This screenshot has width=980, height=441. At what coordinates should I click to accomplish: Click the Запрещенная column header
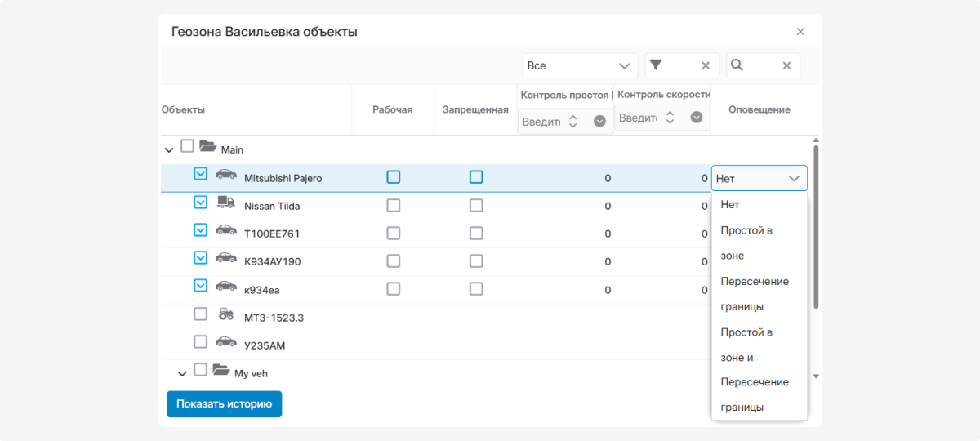pos(475,109)
